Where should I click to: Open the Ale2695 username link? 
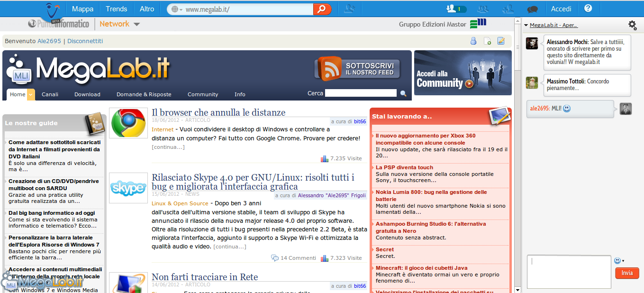coord(49,41)
